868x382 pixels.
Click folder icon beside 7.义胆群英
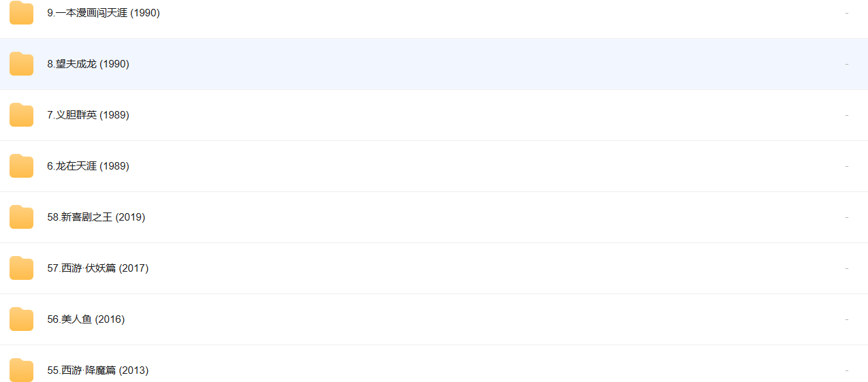(21, 115)
